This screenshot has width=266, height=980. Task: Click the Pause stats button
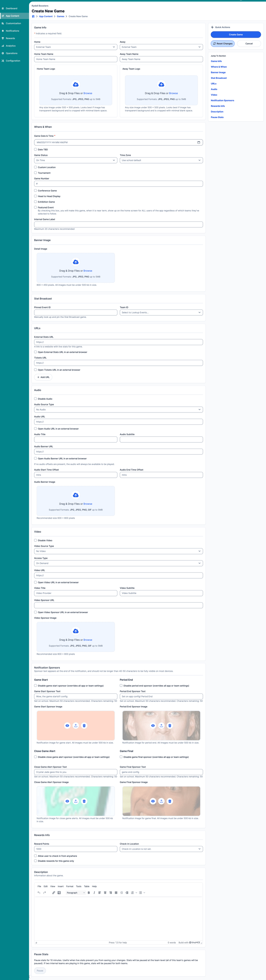pyautogui.click(x=40, y=970)
